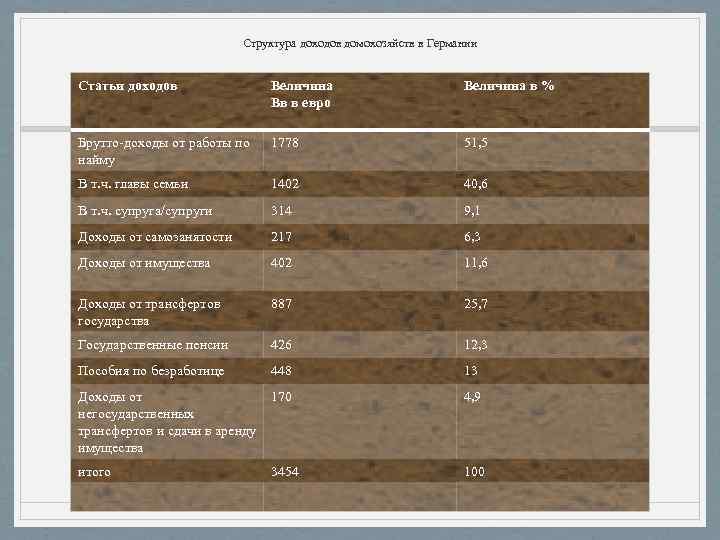Click value 12,3
Image resolution: width=720 pixels, height=540 pixels.
click(476, 345)
